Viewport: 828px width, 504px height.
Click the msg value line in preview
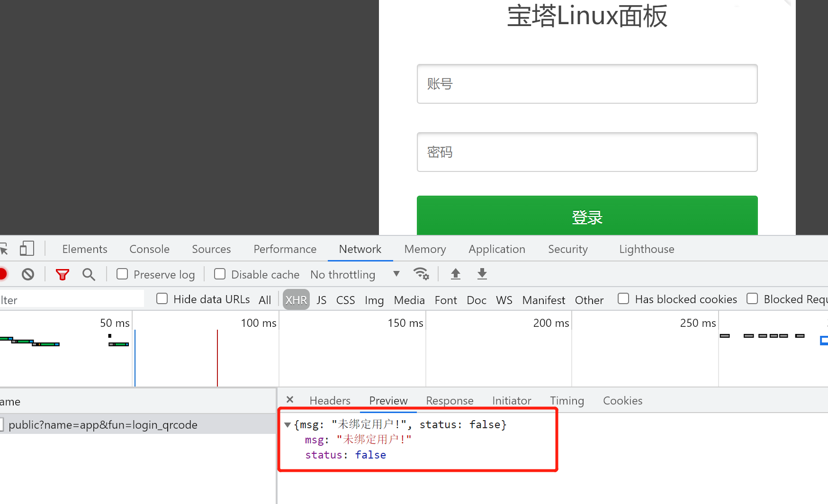coord(358,440)
